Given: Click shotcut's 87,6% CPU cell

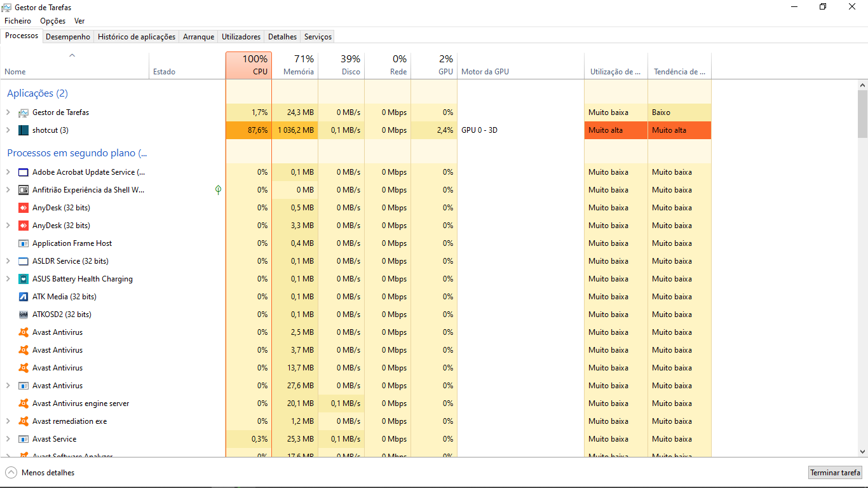Looking at the screenshot, I should 248,130.
